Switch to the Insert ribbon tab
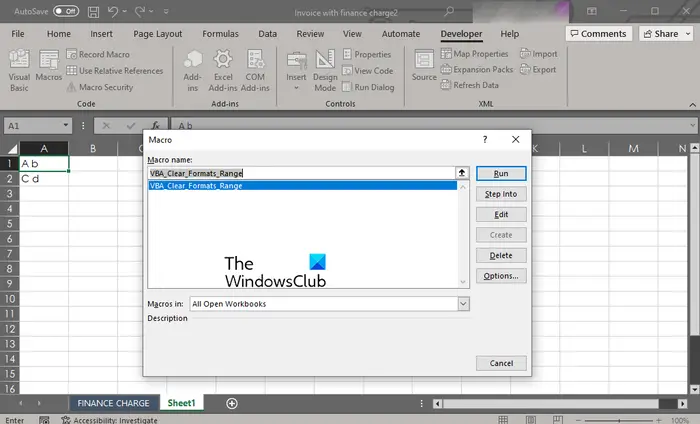The height and width of the screenshot is (424, 700). pyautogui.click(x=101, y=34)
